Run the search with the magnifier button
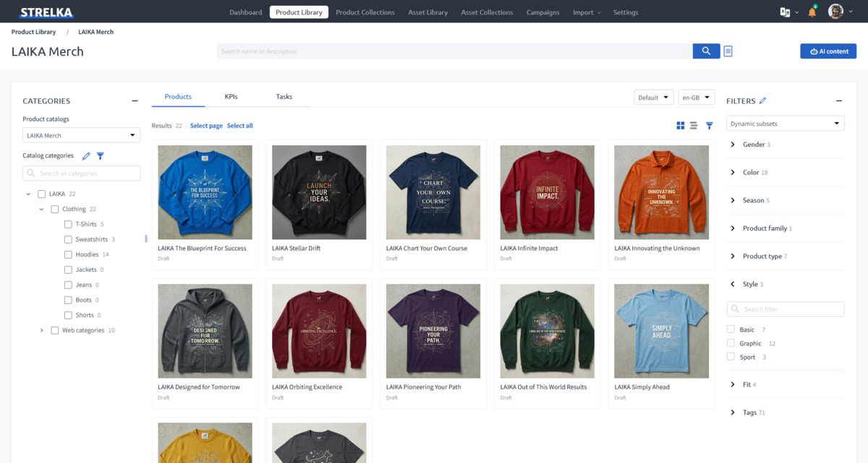The image size is (868, 463). pyautogui.click(x=706, y=51)
